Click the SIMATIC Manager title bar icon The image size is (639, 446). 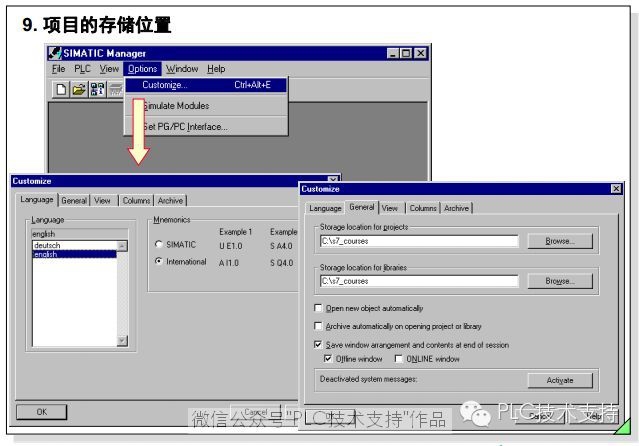tap(54, 53)
